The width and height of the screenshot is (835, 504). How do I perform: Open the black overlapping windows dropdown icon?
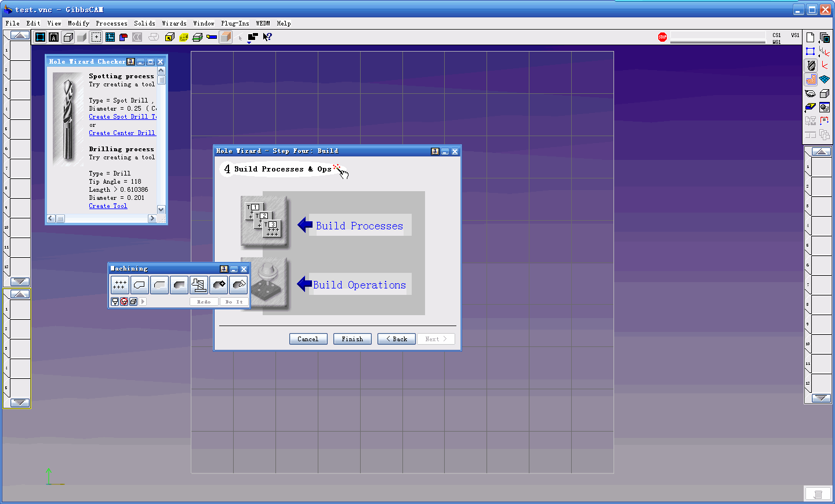pyautogui.click(x=253, y=38)
